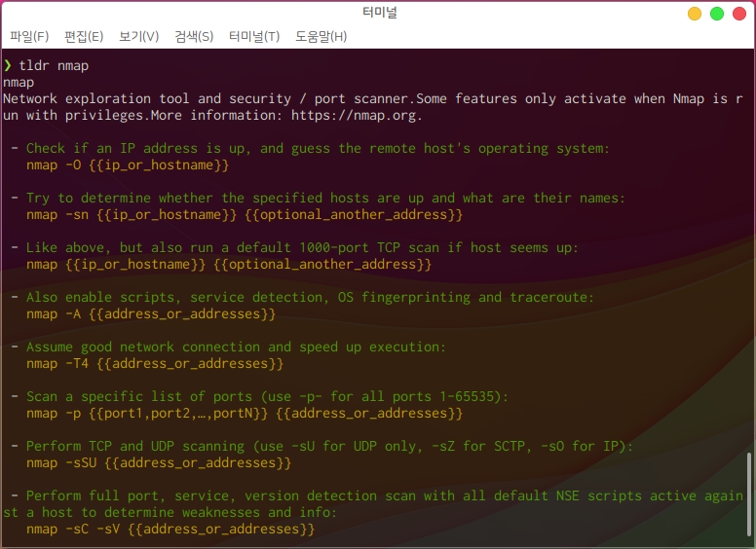The image size is (756, 549).
Task: Open the 보기(V) menu
Action: 138,36
